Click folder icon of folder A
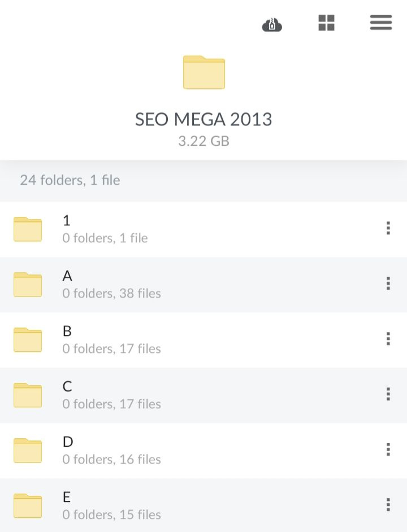407x532 pixels. [x=28, y=284]
